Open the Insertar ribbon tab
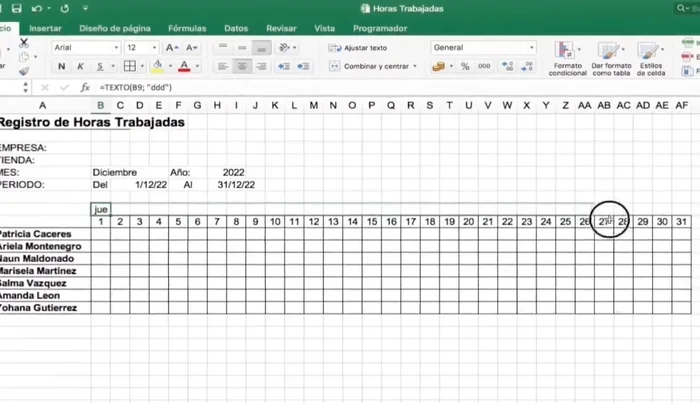Image resolution: width=700 pixels, height=403 pixels. point(45,28)
